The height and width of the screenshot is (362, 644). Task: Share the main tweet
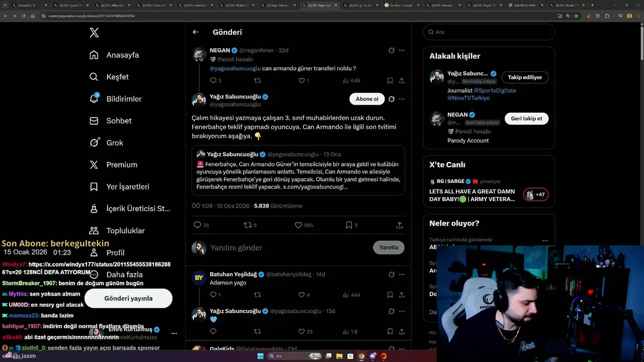[399, 225]
